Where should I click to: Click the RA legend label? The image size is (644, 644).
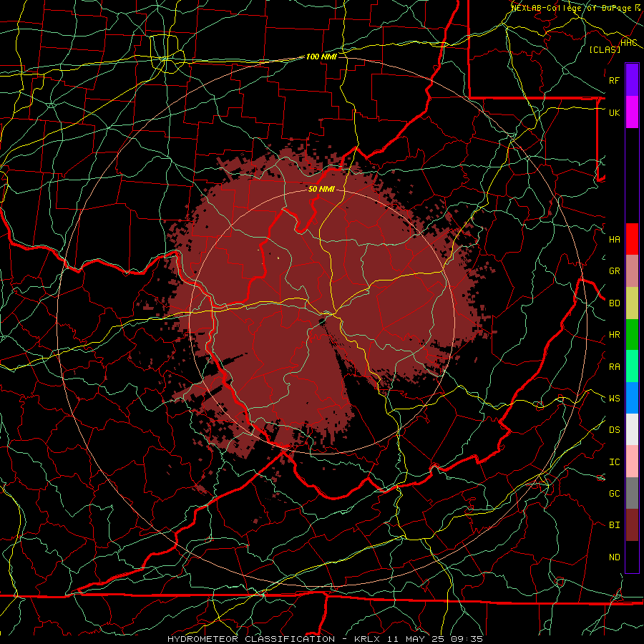tap(614, 367)
